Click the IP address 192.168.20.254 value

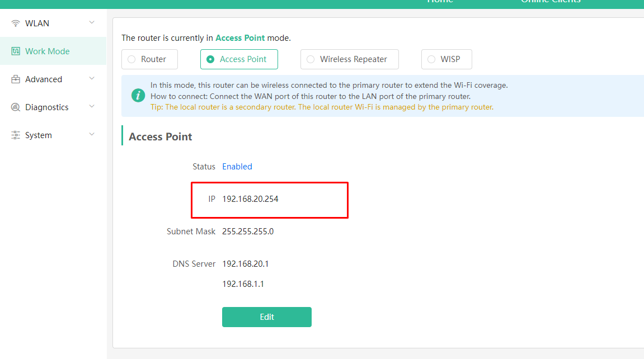[x=250, y=199]
